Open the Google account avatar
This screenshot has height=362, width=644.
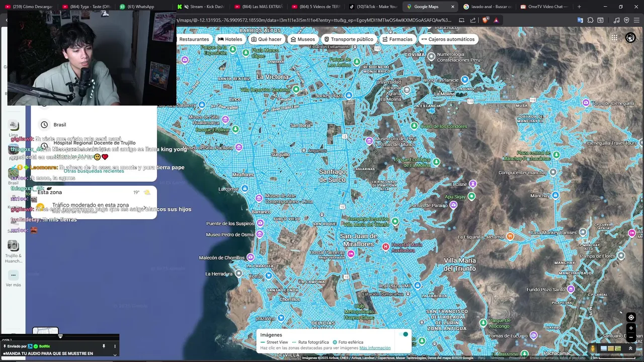point(630,38)
